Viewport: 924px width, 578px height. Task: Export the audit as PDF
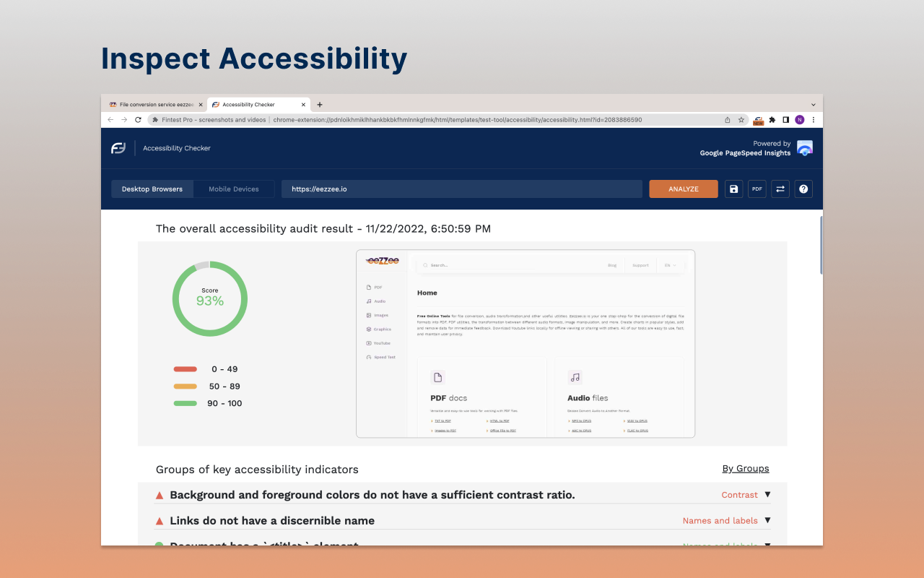[757, 189]
